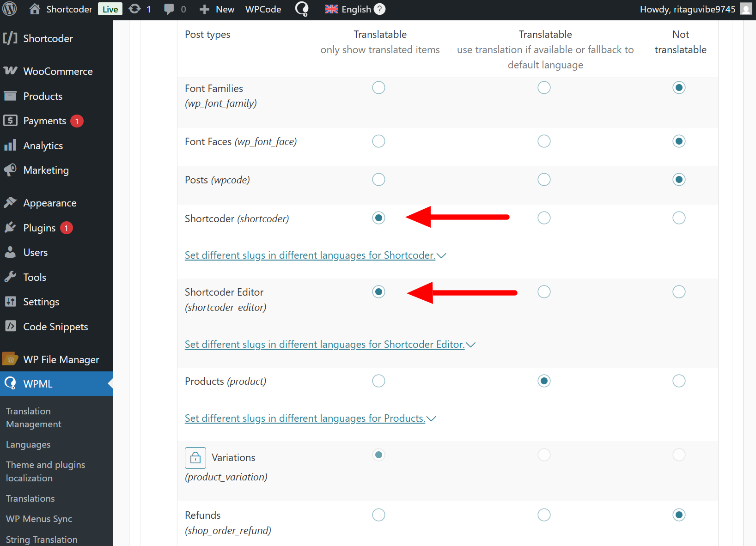
Task: Open WPCode in the admin bar
Action: click(263, 9)
